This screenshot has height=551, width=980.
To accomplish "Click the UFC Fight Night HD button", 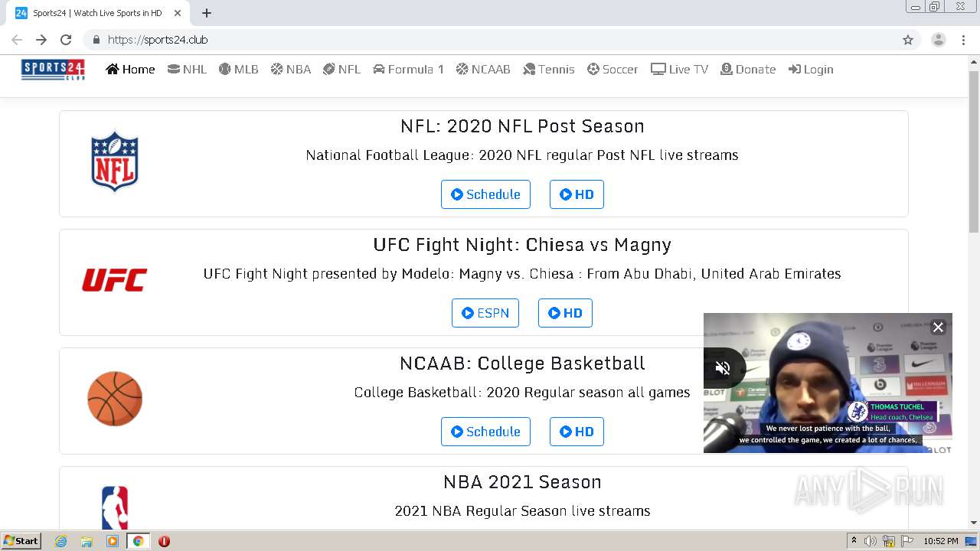I will (565, 313).
